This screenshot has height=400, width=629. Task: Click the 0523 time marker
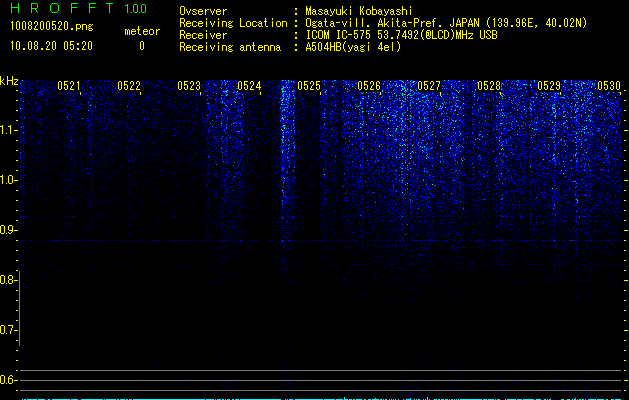[189, 85]
